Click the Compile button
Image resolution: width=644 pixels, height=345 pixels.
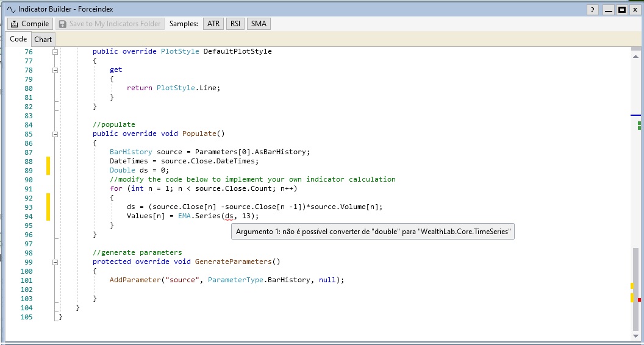30,24
